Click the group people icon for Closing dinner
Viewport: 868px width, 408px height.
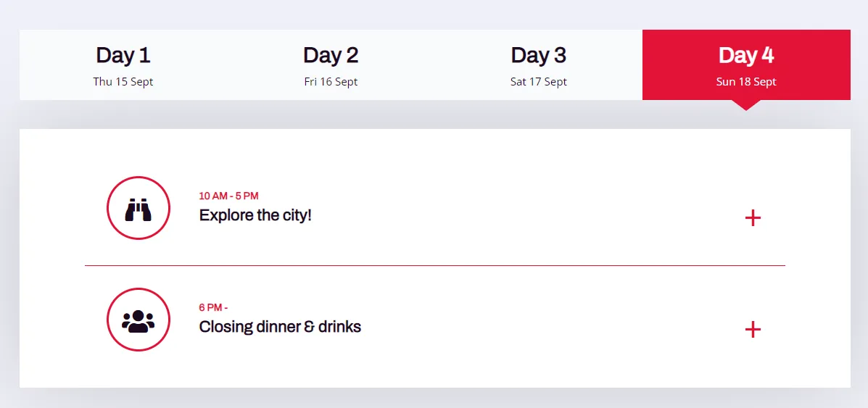point(139,320)
